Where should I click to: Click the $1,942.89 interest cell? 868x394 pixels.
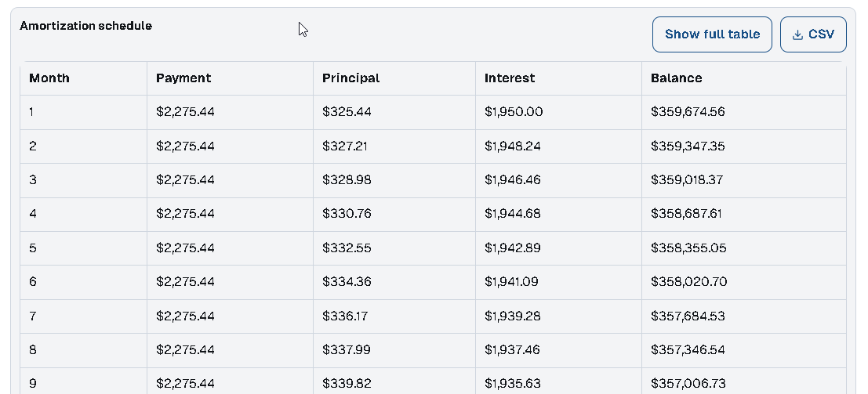click(x=512, y=248)
